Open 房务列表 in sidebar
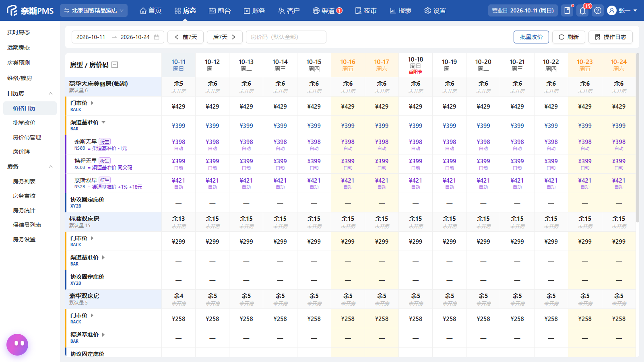This screenshot has height=362, width=644. pyautogui.click(x=24, y=181)
